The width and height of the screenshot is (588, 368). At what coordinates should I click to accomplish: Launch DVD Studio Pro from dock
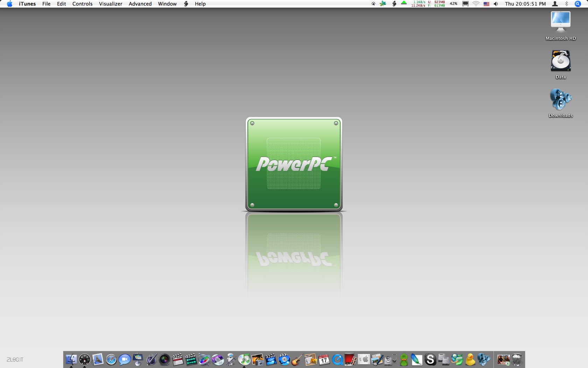[x=217, y=360]
